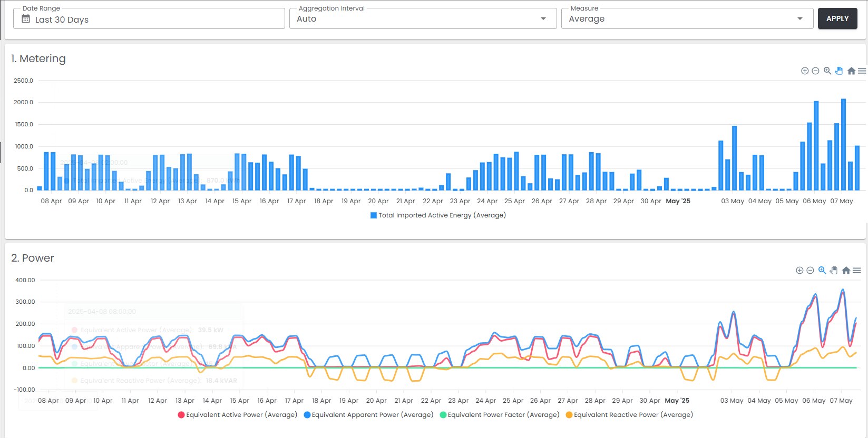Reset Metering chart zoom with home icon

(851, 71)
